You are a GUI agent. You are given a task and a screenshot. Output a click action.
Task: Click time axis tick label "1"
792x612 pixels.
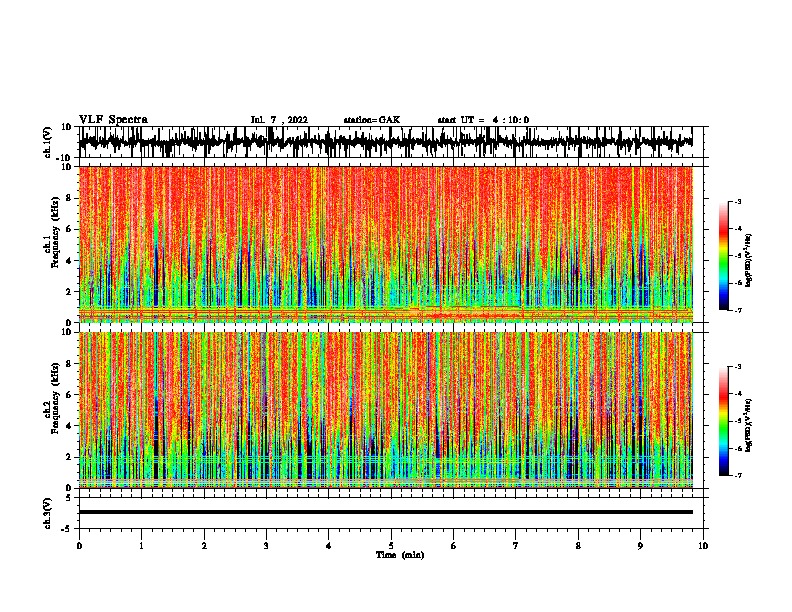(141, 545)
